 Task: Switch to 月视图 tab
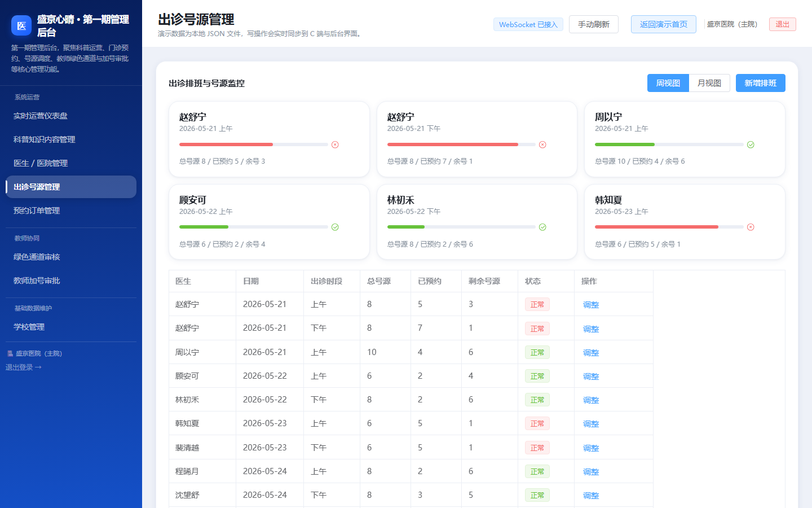point(709,83)
